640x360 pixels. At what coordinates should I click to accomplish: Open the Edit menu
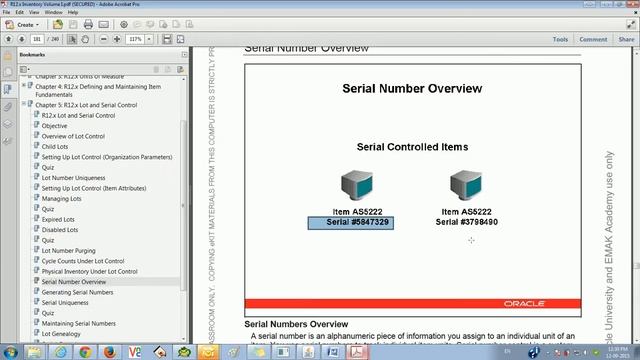[x=20, y=12]
